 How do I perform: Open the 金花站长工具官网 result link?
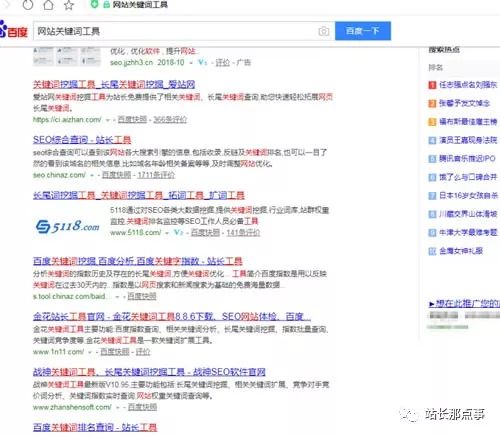pos(172,316)
